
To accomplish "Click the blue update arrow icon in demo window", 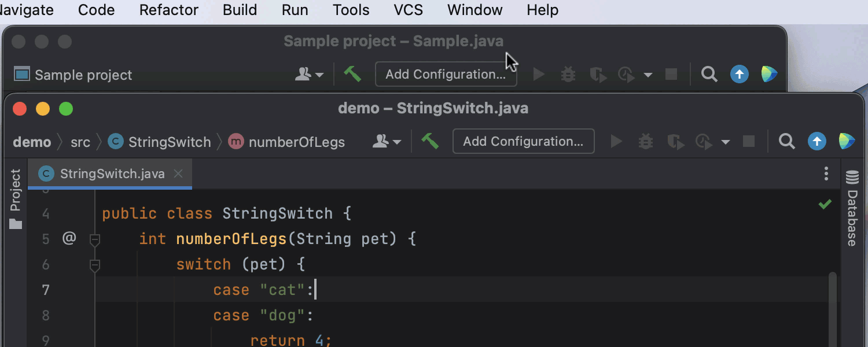I will (x=816, y=141).
